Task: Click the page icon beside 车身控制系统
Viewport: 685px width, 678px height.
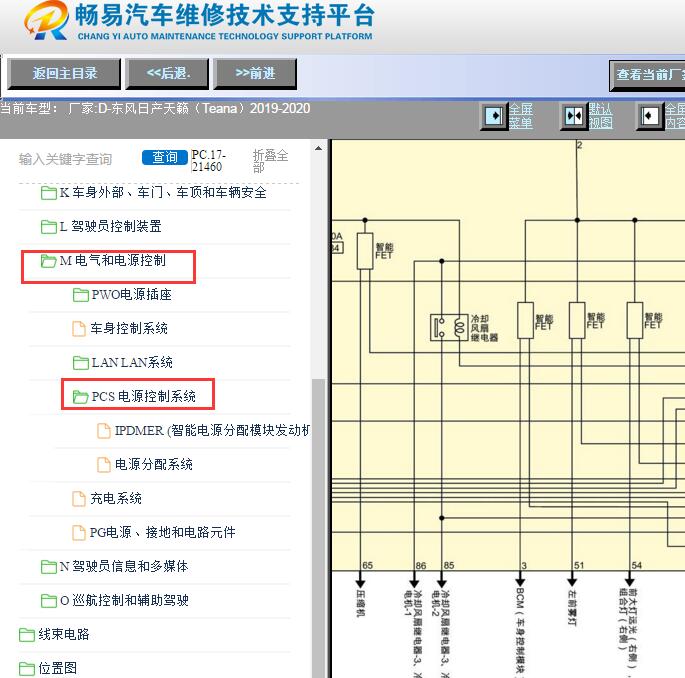Action: pyautogui.click(x=79, y=329)
